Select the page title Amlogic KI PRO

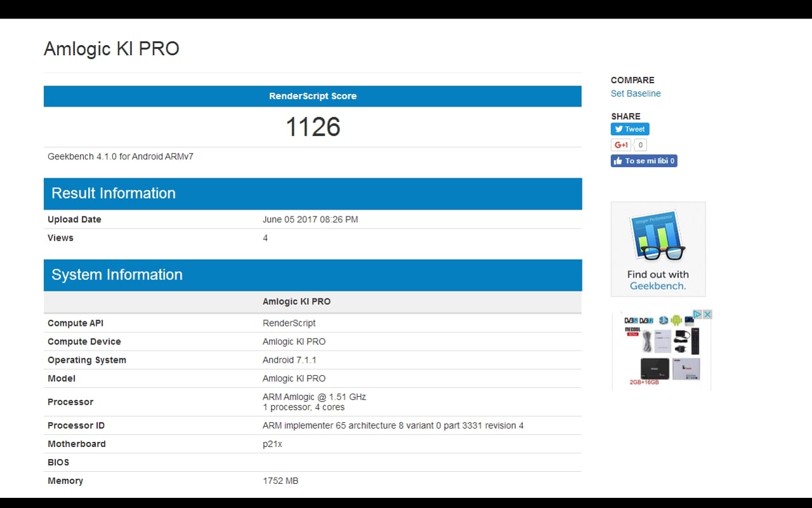[112, 49]
